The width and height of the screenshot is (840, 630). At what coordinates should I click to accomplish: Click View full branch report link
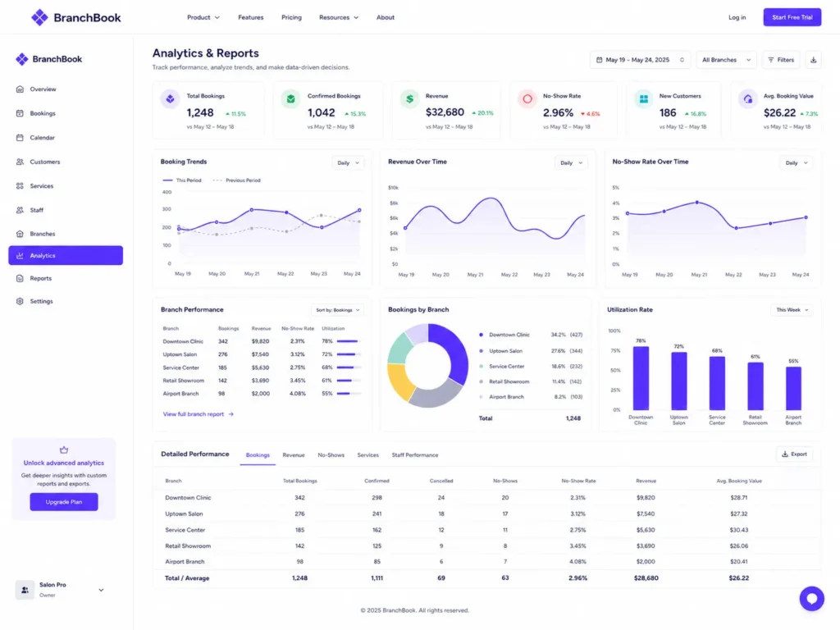click(199, 414)
